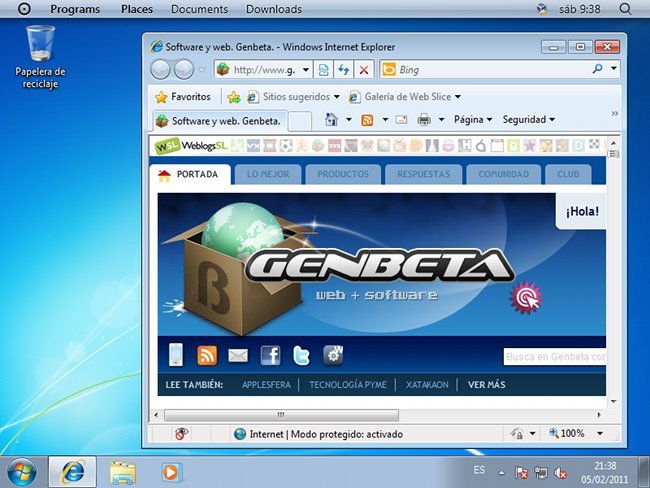Click the muted volume tray icon
Screen dimensions: 650x488
click(x=560, y=472)
